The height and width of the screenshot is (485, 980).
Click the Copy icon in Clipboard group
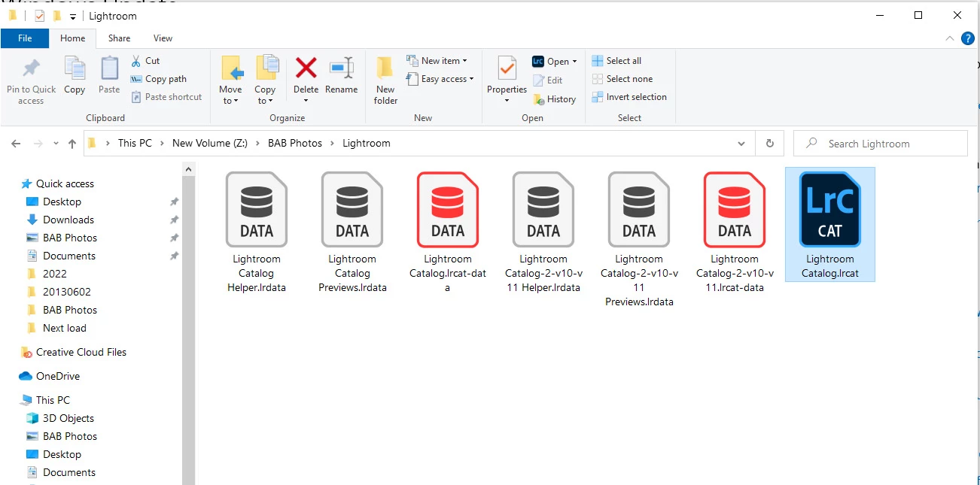75,68
